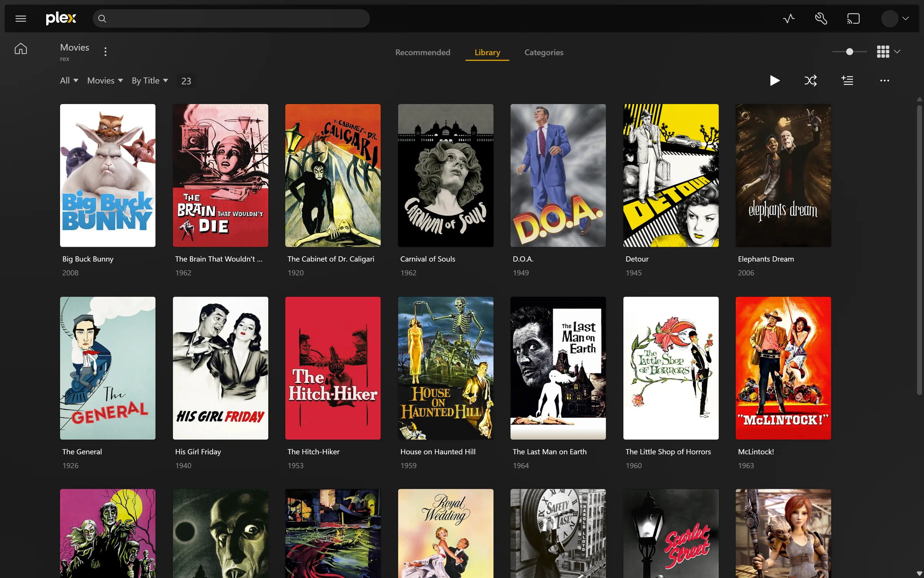This screenshot has height=578, width=924.
Task: Open the D.O.A. poster
Action: 558,175
